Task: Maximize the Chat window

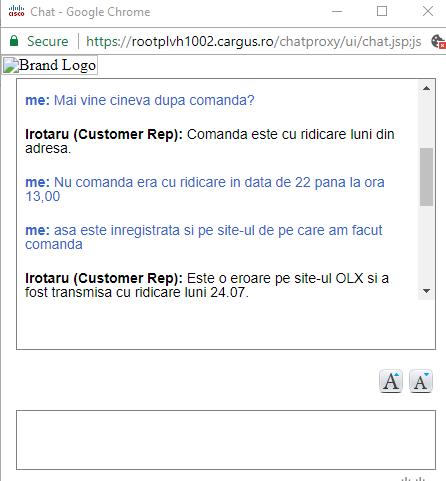Action: (x=382, y=11)
